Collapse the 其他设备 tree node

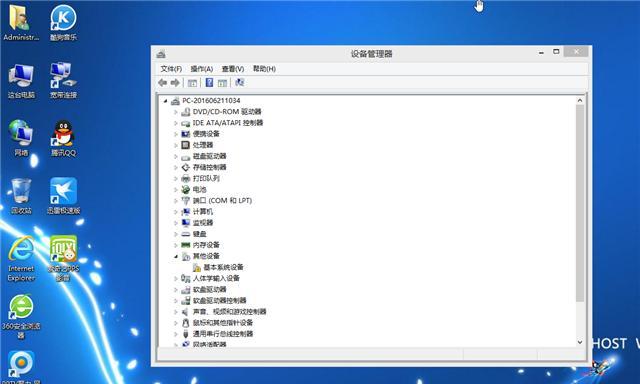176,256
